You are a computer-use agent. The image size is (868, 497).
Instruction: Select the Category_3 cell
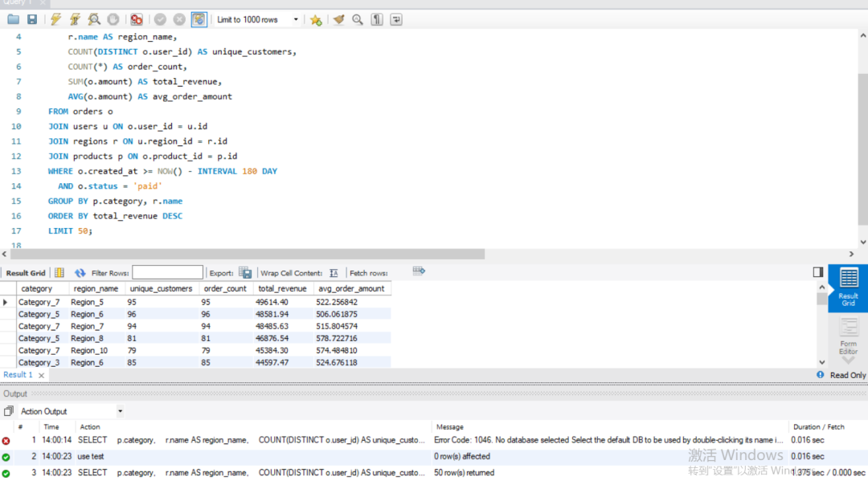[x=42, y=363]
